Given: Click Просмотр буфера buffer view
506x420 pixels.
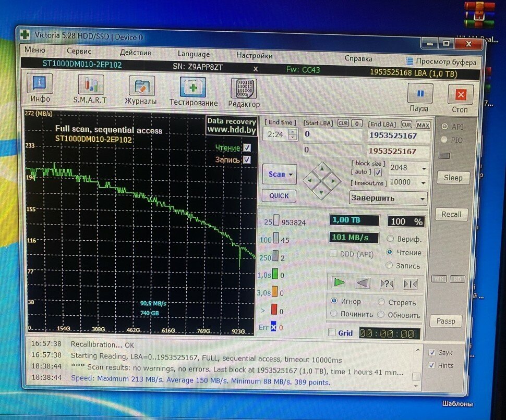Looking at the screenshot, I should click(441, 61).
